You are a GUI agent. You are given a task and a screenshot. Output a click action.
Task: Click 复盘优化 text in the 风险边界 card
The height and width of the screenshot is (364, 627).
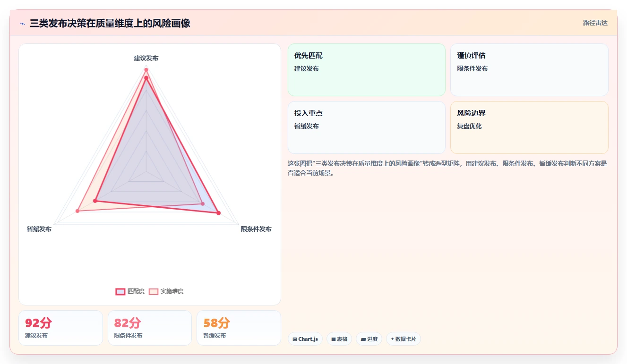pos(469,126)
